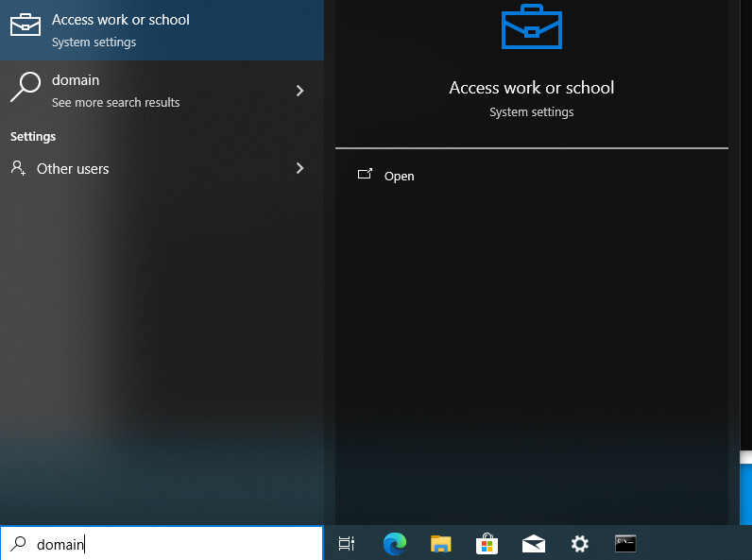Click the search magnifier in the taskbar box

pos(18,544)
